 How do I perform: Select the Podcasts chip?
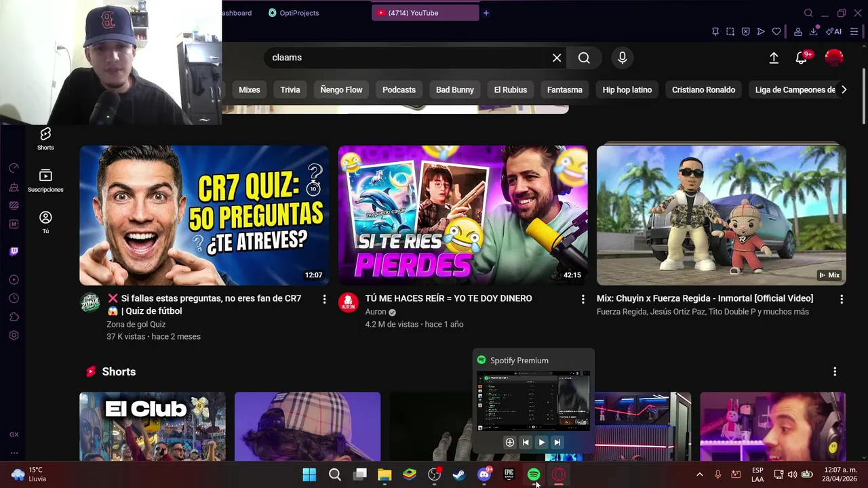pyautogui.click(x=399, y=89)
